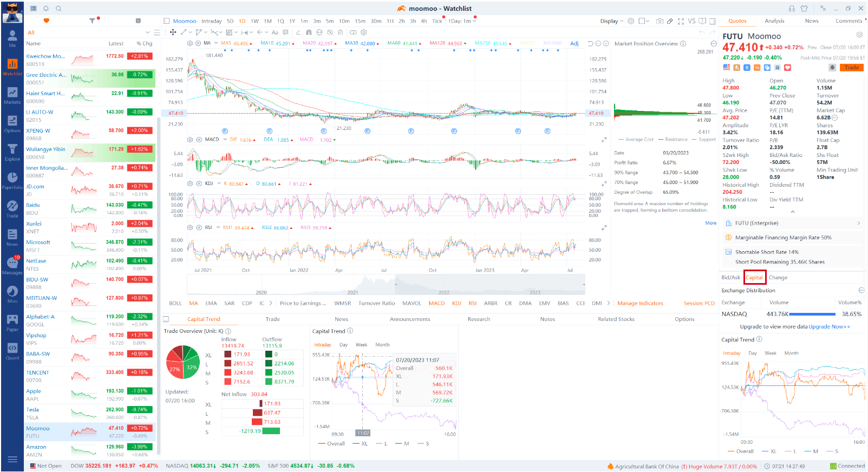Toggle the Adj price adjustment on the chart
Viewport: 868px width, 472px height.
point(575,43)
